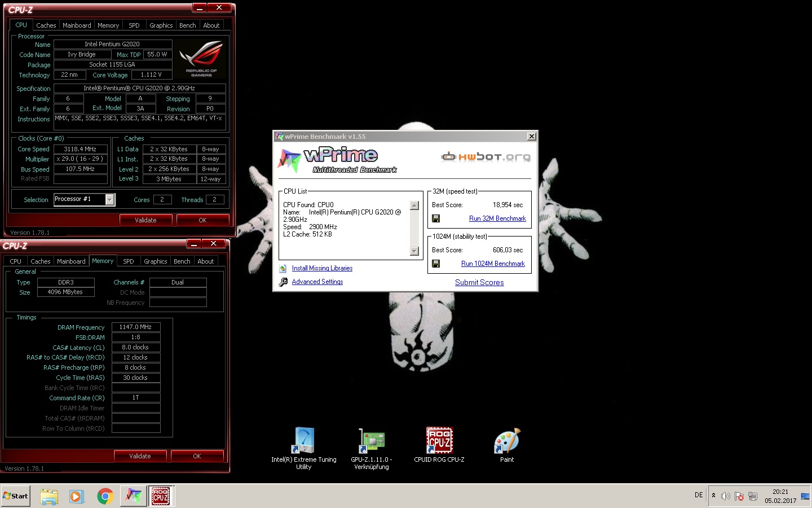This screenshot has width=812, height=508.
Task: Open the Start menu
Action: [x=15, y=496]
